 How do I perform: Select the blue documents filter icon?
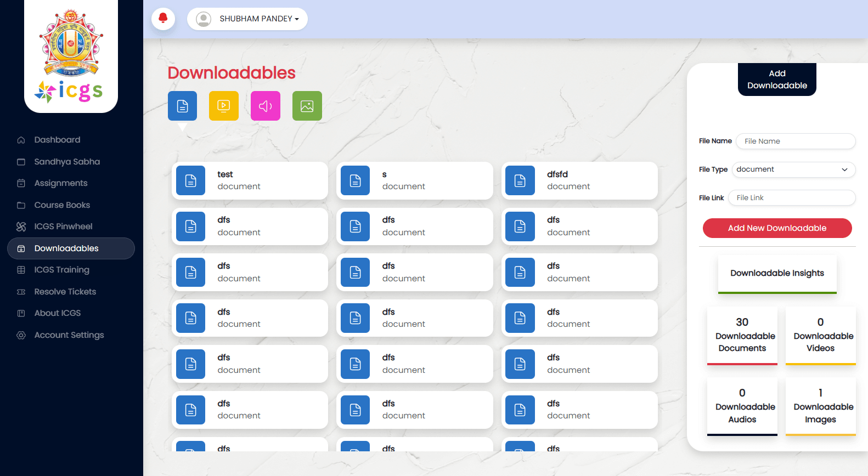tap(182, 106)
